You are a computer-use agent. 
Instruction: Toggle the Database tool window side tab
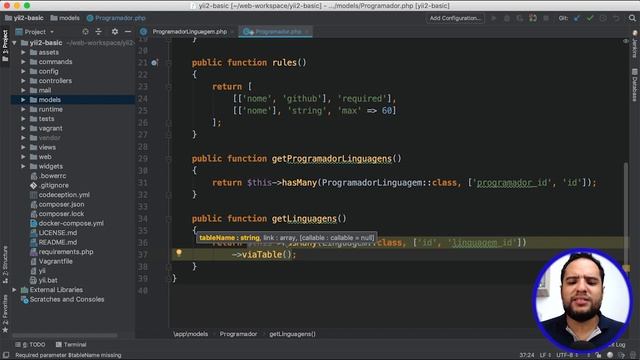click(635, 84)
